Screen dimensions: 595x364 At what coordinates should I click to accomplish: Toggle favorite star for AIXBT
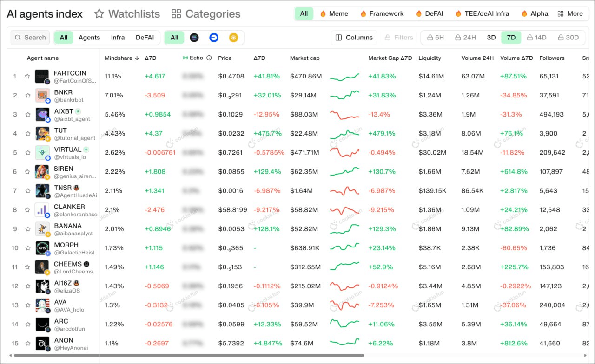coord(27,114)
